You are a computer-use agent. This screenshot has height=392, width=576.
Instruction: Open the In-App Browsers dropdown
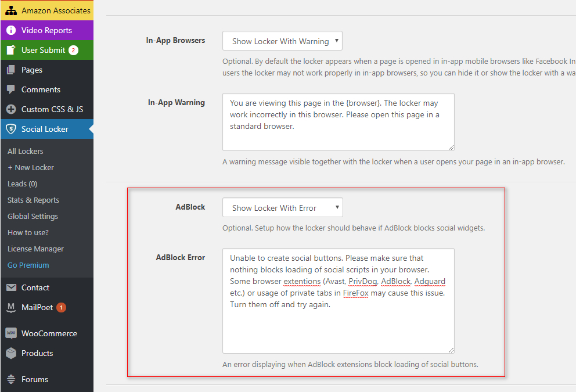point(282,41)
